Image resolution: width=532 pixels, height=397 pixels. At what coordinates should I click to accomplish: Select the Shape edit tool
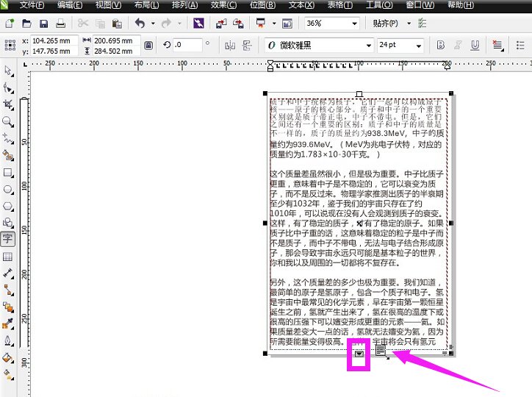tap(8, 88)
